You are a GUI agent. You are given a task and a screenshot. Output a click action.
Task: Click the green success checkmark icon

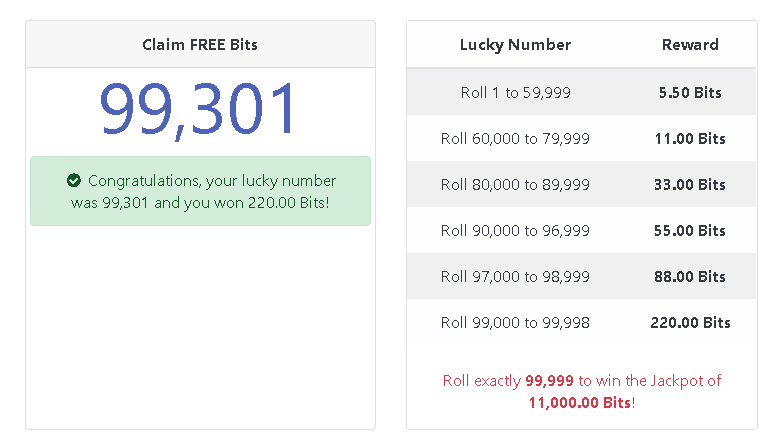point(74,181)
